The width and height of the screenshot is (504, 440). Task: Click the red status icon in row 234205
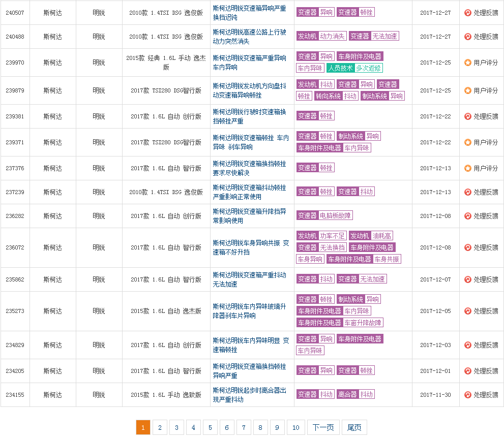click(x=468, y=371)
